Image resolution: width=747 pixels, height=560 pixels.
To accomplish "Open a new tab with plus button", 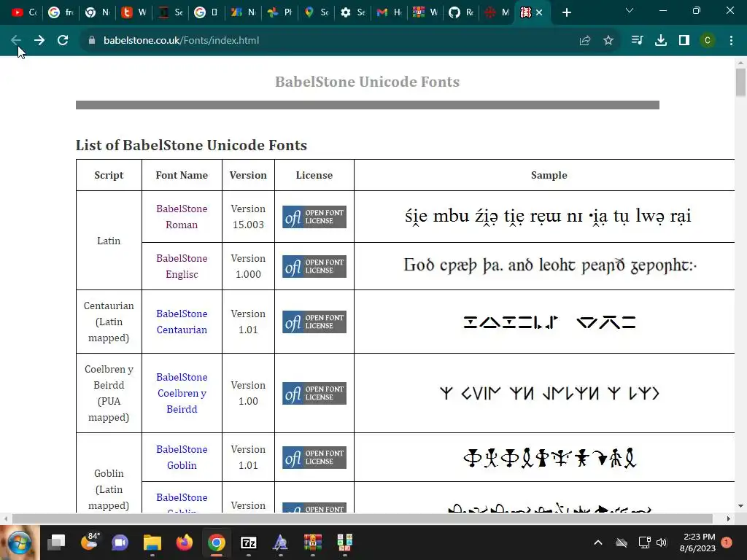I will click(x=566, y=13).
